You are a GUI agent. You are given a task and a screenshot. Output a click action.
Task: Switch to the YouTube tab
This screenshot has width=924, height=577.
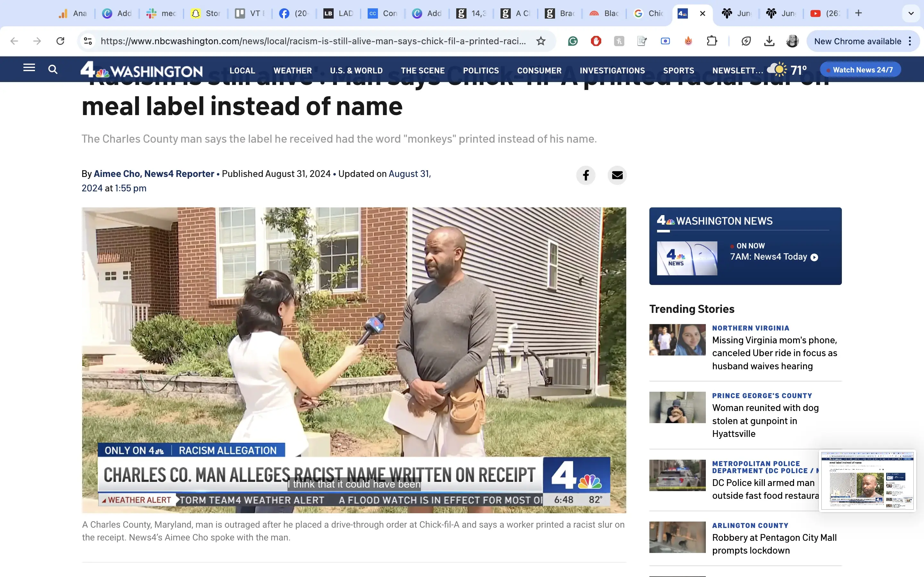tap(825, 13)
